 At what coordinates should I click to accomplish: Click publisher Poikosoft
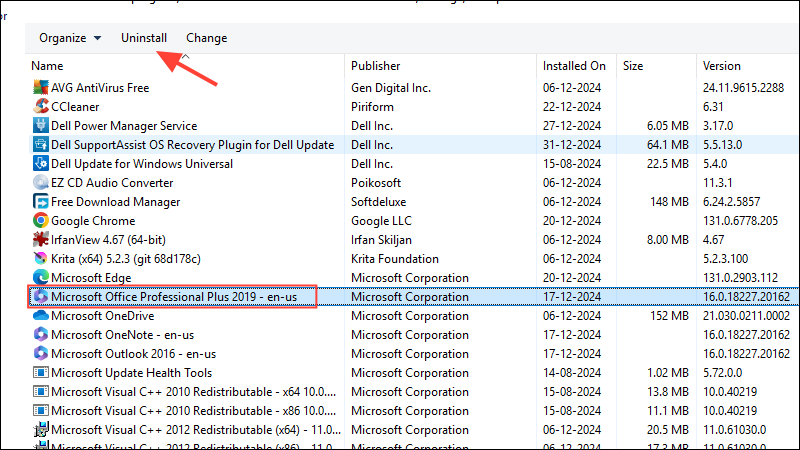pos(376,183)
